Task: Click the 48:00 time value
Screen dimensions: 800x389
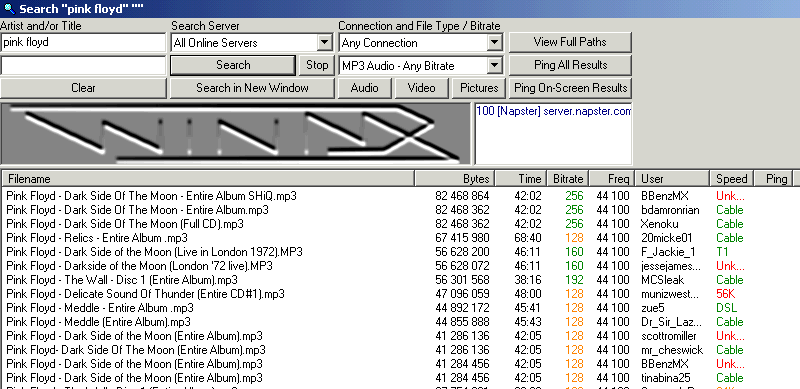Action: pyautogui.click(x=528, y=294)
